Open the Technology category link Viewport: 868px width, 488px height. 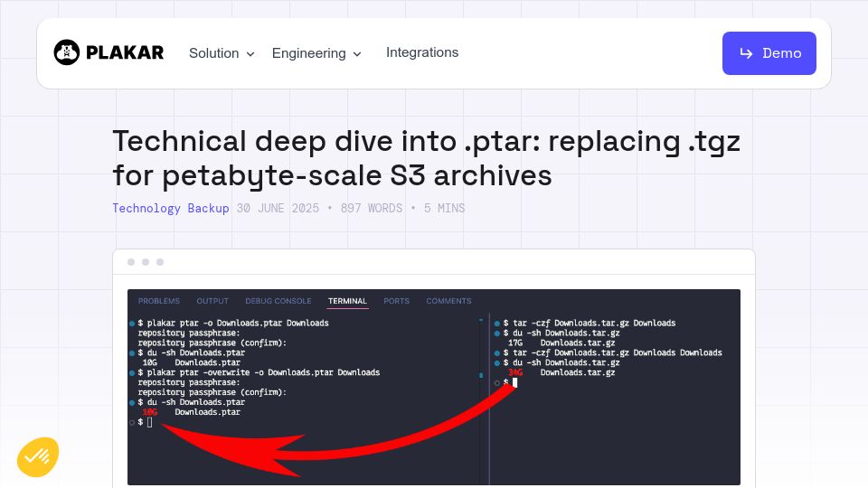(x=146, y=209)
